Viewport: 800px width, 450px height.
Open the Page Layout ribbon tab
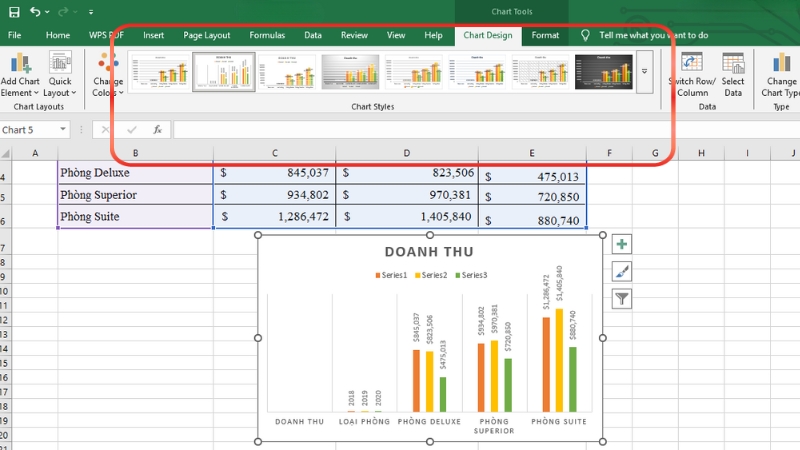(206, 35)
